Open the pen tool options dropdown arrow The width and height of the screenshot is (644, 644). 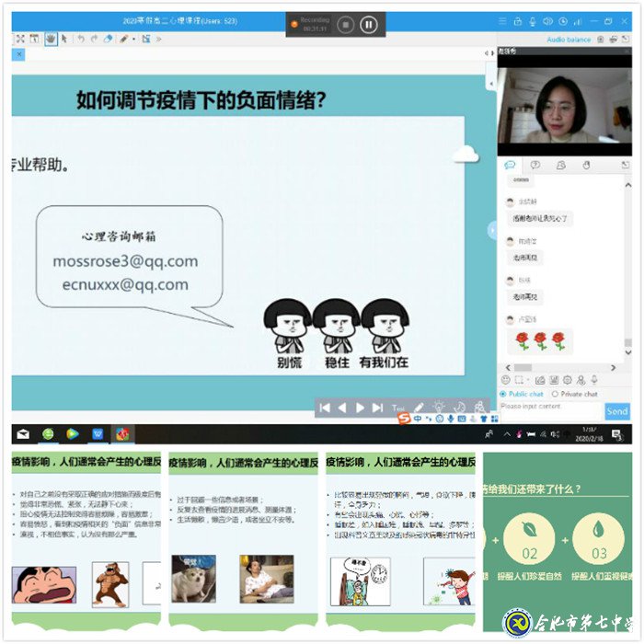pos(134,39)
